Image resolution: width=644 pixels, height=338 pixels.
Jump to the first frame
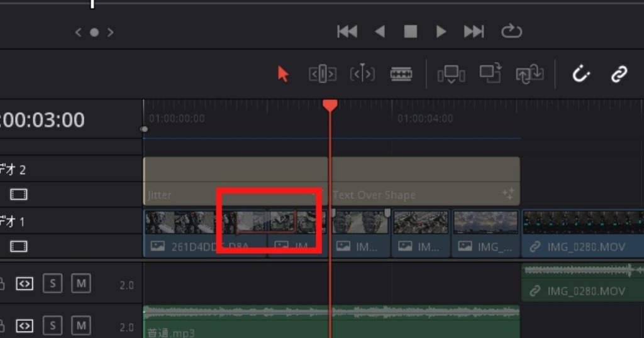[x=347, y=31]
